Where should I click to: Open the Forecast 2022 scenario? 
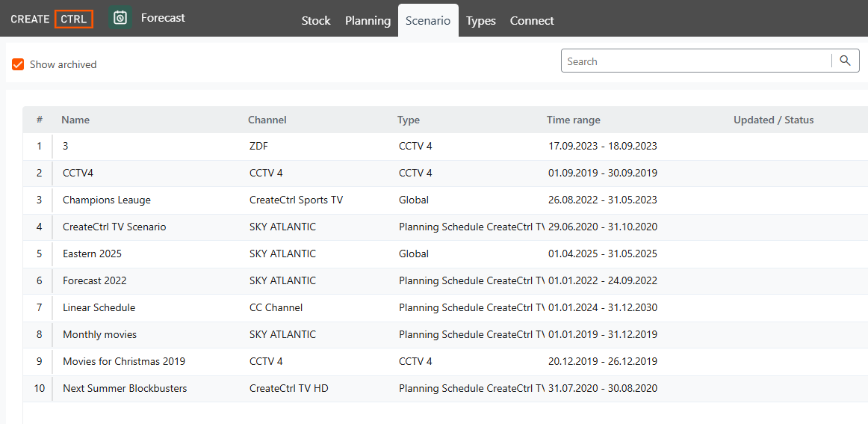click(95, 281)
